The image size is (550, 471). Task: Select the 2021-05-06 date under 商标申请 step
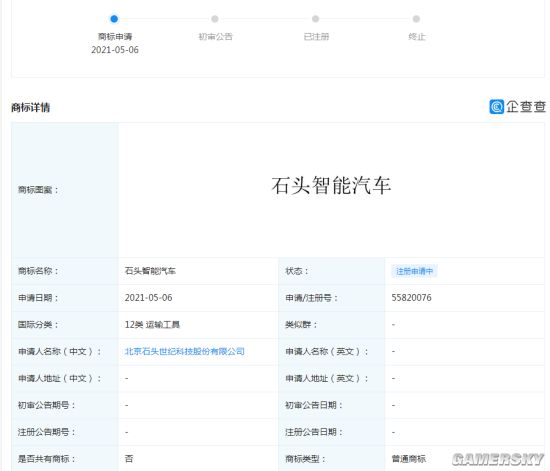click(115, 50)
